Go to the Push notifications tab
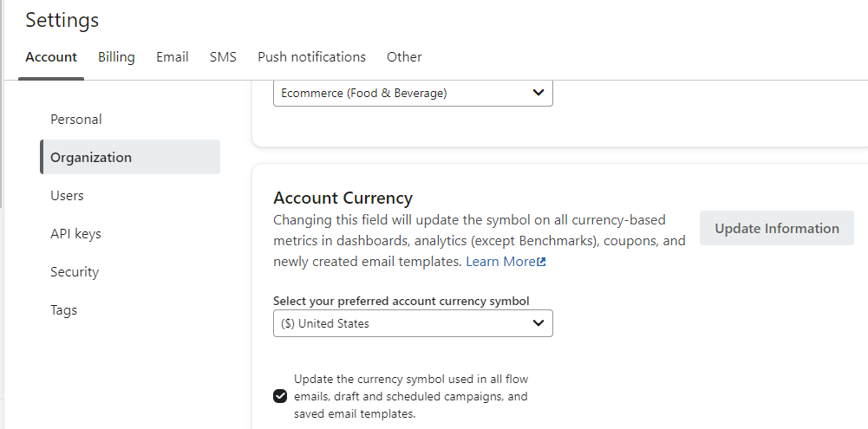The width and height of the screenshot is (868, 429). tap(311, 57)
